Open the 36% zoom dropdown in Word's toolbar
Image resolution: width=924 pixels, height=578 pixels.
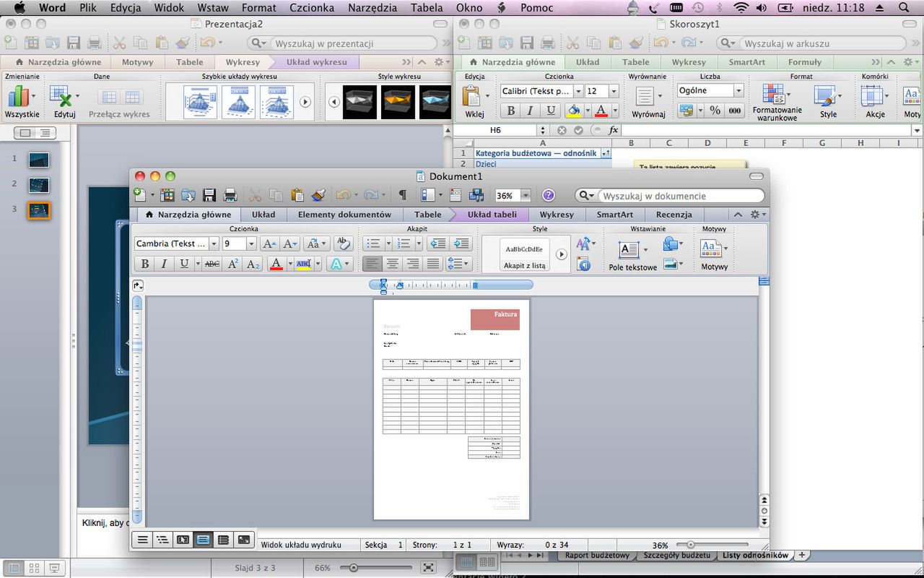(526, 196)
